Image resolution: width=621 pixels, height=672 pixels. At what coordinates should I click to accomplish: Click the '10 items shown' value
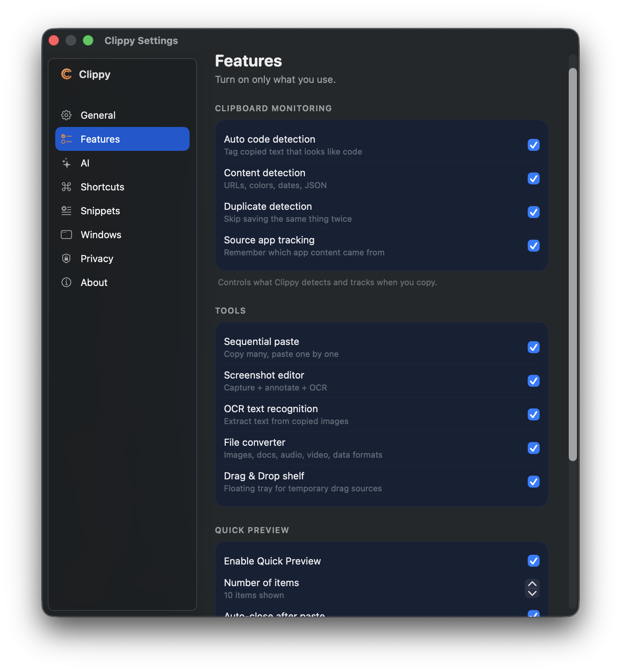tap(254, 595)
